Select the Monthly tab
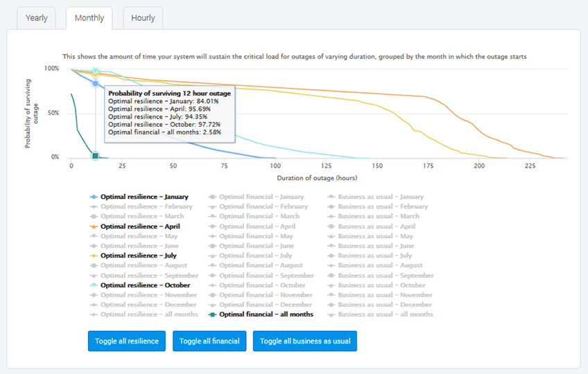This screenshot has width=588, height=374. (x=89, y=18)
